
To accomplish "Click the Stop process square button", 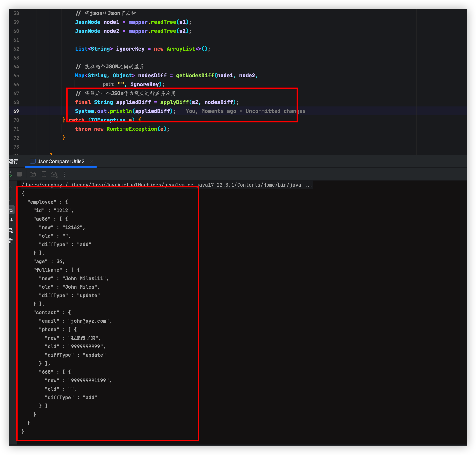I will (x=19, y=174).
